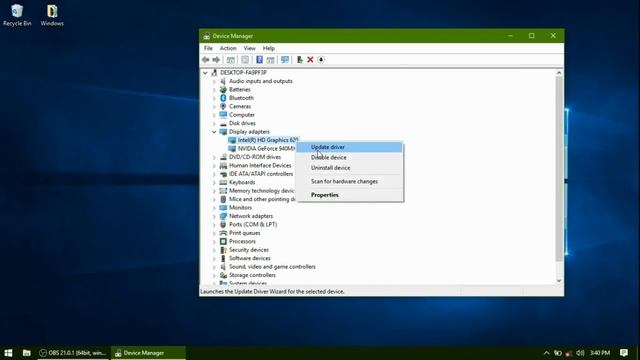Expand the DVD/CD-ROM drives node
This screenshot has width=640, height=360.
point(214,157)
